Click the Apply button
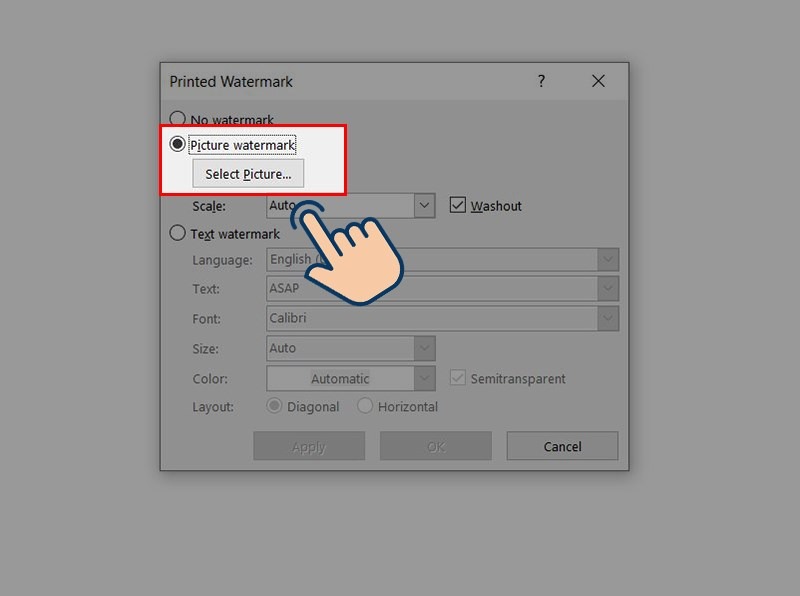800x596 pixels. (x=309, y=446)
